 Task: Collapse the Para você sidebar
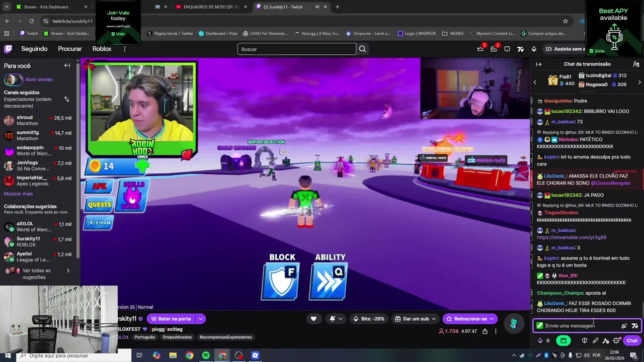pos(67,65)
